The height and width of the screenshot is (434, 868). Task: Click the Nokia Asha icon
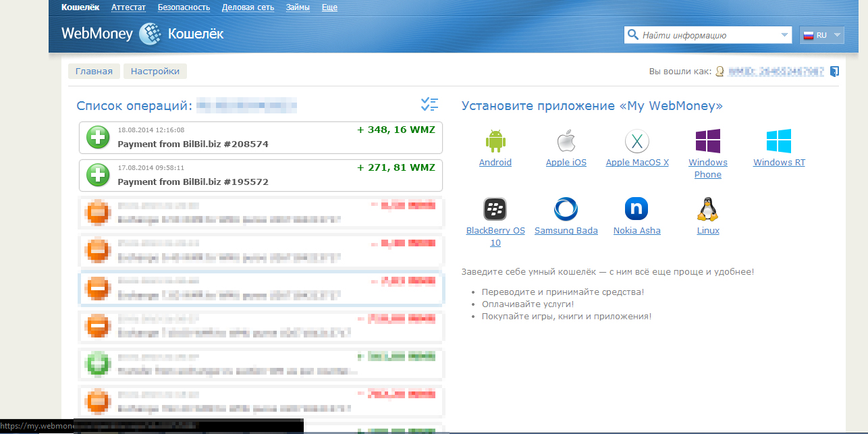pyautogui.click(x=636, y=209)
